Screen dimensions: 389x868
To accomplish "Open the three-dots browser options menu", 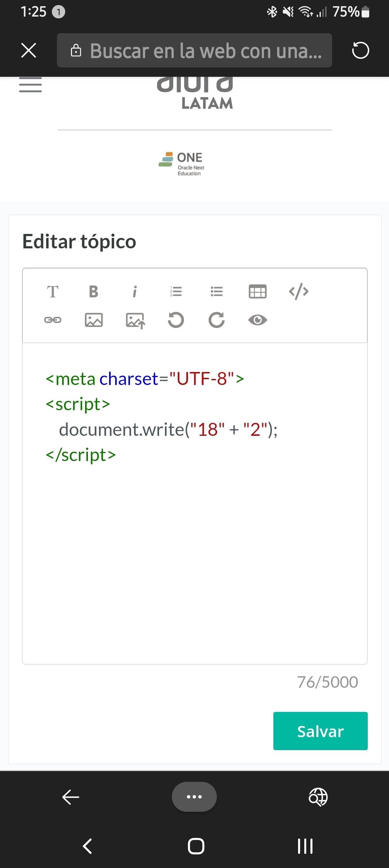I will [x=194, y=797].
